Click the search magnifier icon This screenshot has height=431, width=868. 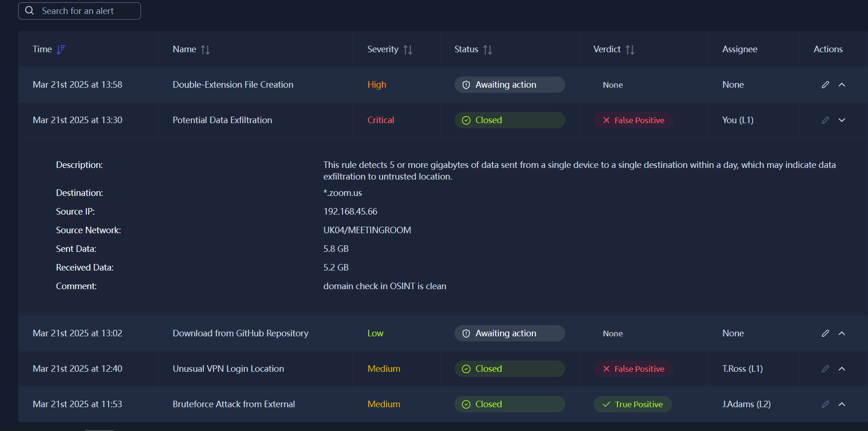(x=29, y=11)
